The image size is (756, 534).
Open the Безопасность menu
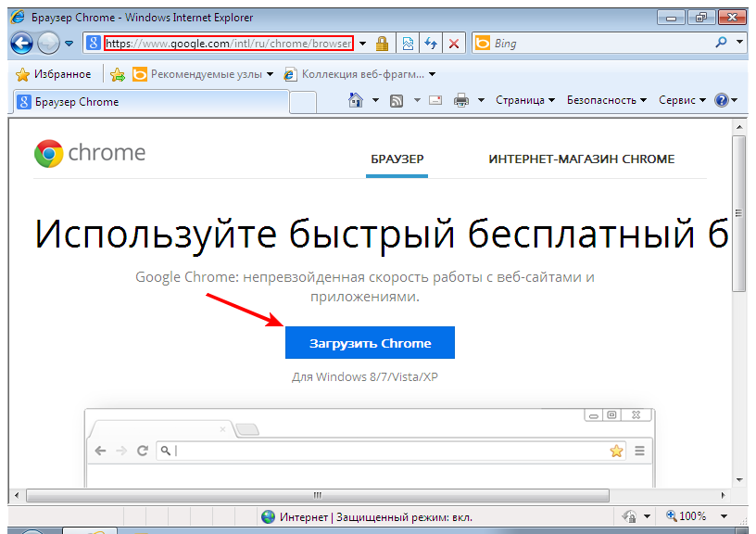[607, 100]
